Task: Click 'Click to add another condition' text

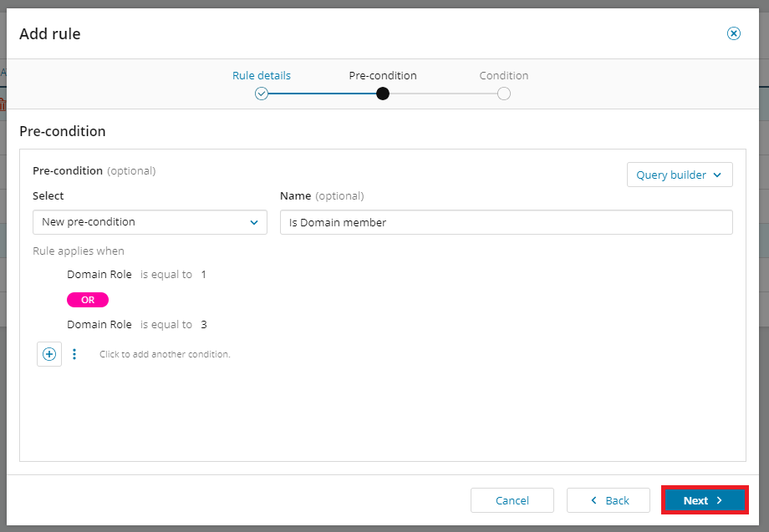Action: (x=165, y=353)
